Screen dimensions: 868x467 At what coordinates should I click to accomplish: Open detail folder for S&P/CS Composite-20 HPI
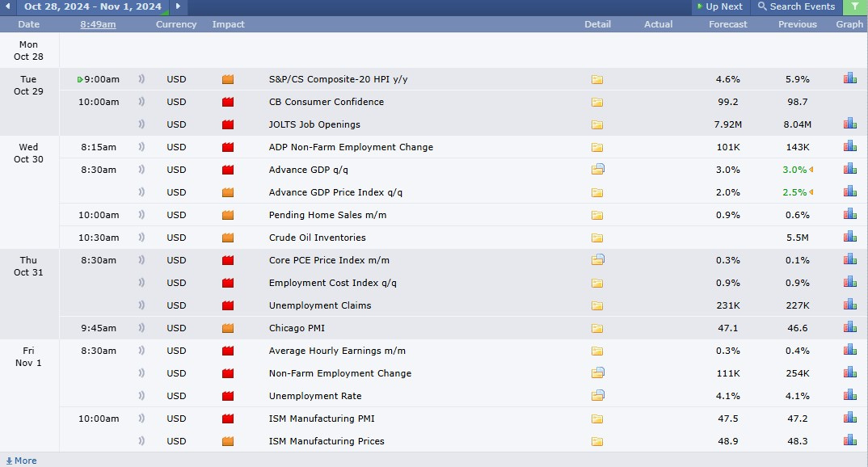point(596,79)
